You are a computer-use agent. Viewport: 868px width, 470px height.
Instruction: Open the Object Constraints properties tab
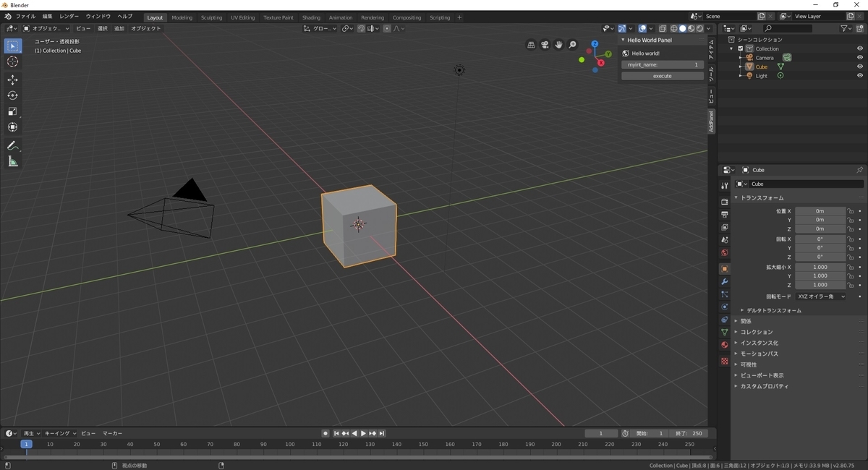tap(724, 320)
